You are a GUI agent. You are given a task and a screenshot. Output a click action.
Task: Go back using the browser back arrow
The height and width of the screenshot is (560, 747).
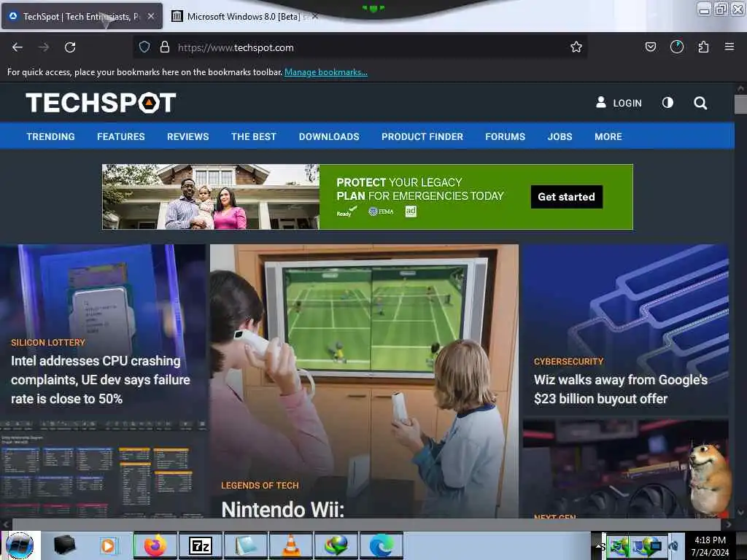point(18,47)
